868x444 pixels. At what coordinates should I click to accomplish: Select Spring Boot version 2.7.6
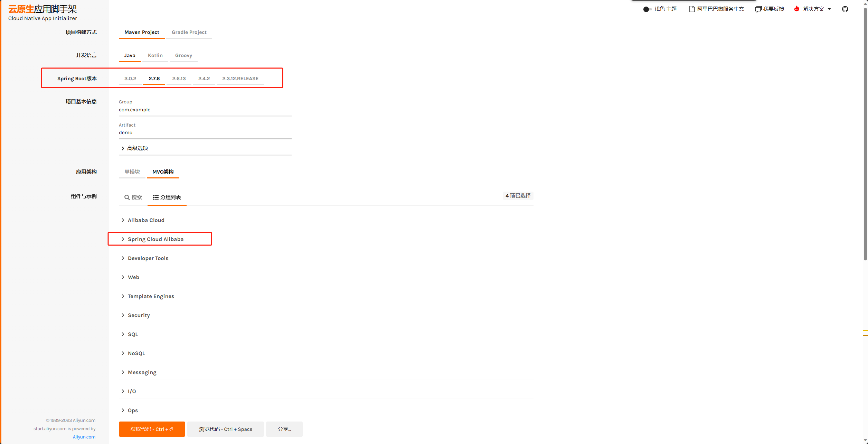click(x=154, y=78)
